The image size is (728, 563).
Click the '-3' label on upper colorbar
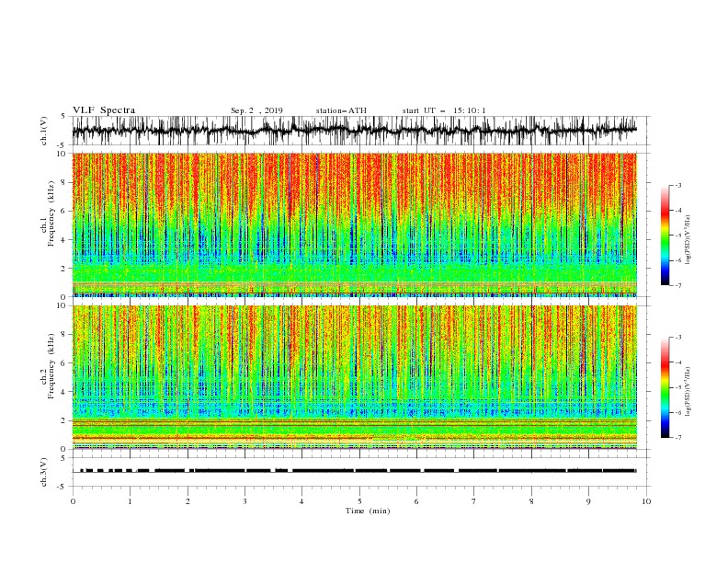tap(677, 185)
